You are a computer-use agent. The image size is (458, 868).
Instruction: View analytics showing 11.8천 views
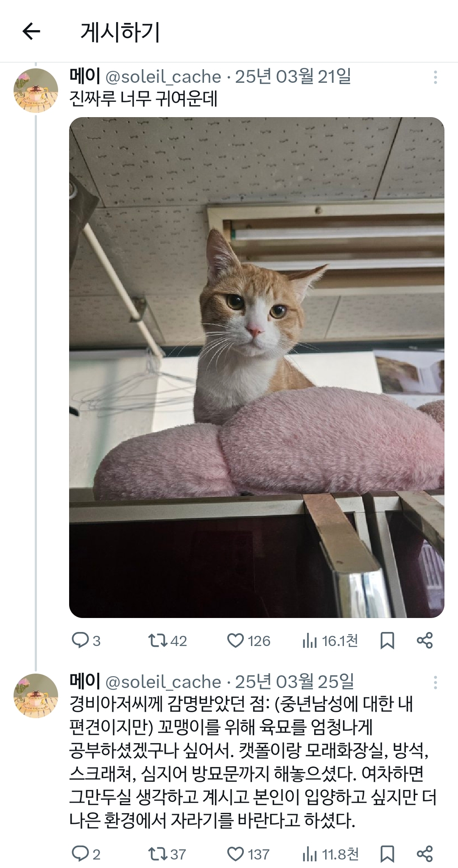click(310, 854)
